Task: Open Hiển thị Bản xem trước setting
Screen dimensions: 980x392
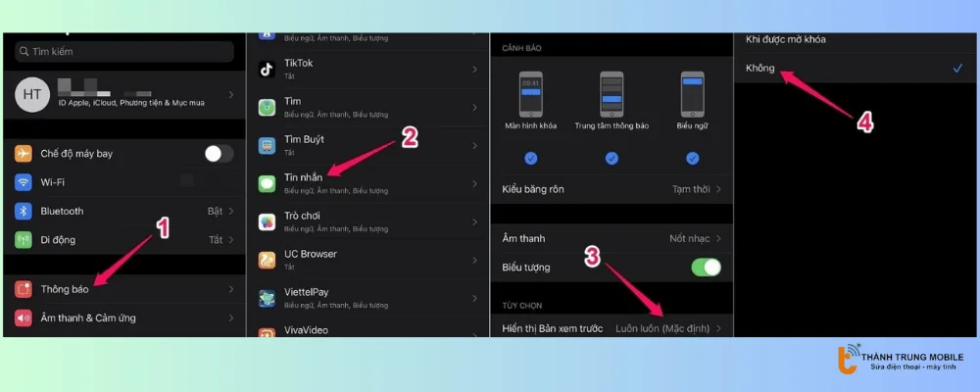Action: tap(612, 328)
